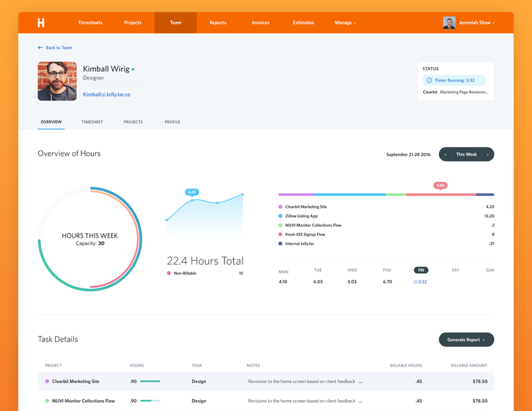532x411 pixels.
Task: Click previous week arrow on This Week
Action: coord(445,154)
